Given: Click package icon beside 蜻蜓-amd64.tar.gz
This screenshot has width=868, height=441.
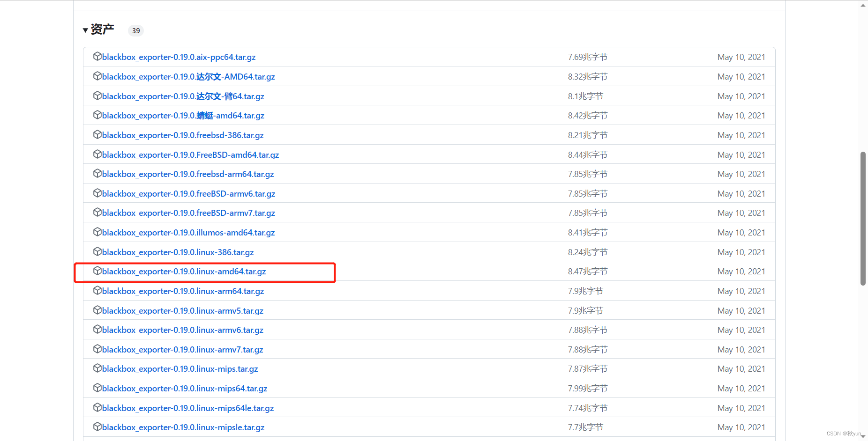Looking at the screenshot, I should click(x=97, y=115).
